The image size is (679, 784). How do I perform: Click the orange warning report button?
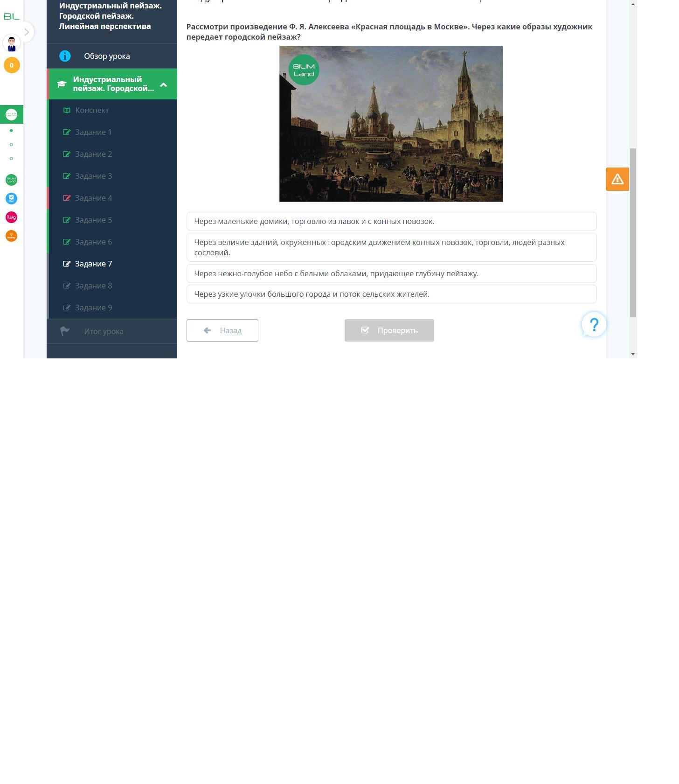pyautogui.click(x=617, y=179)
